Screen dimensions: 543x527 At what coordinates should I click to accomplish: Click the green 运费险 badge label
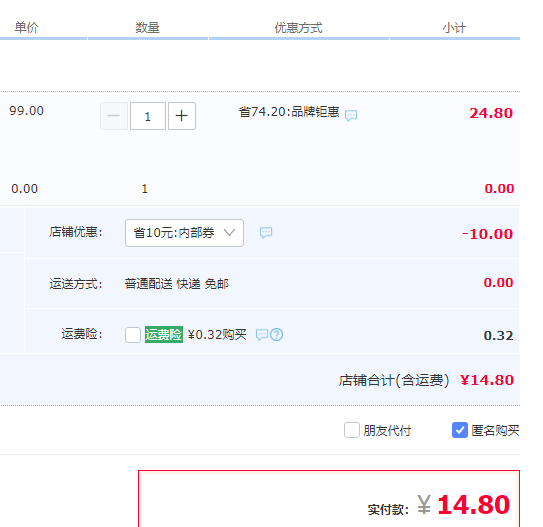coord(164,334)
